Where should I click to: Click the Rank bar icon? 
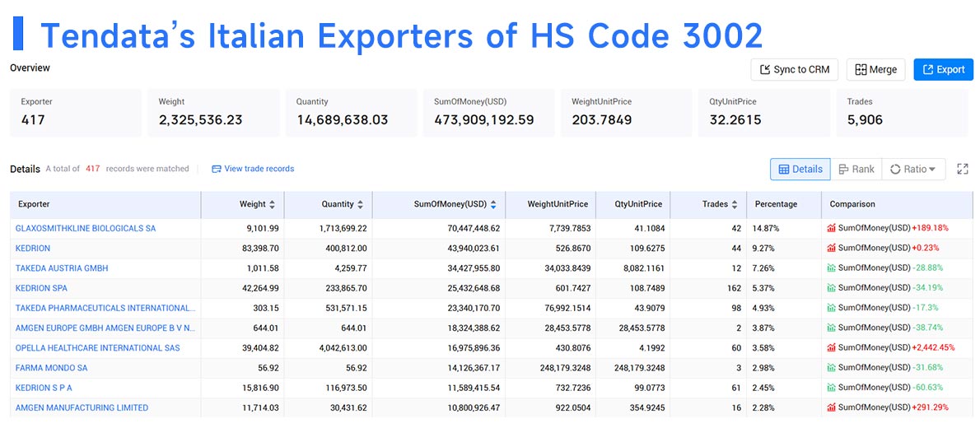coord(843,170)
